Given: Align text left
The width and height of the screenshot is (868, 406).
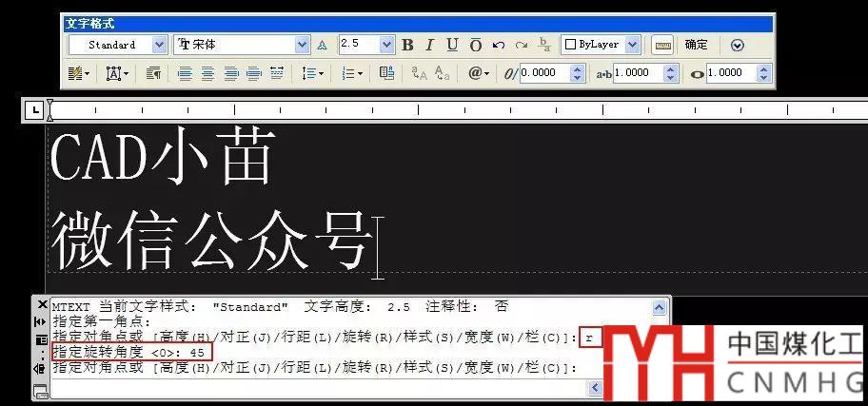Looking at the screenshot, I should [x=185, y=73].
